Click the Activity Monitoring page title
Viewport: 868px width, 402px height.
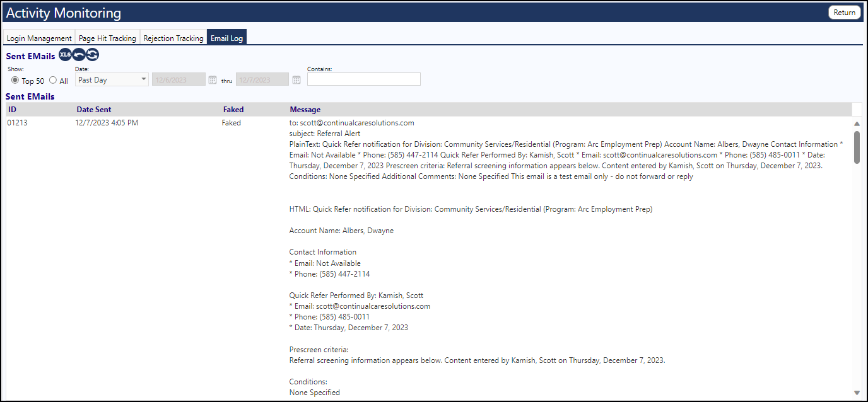(64, 13)
